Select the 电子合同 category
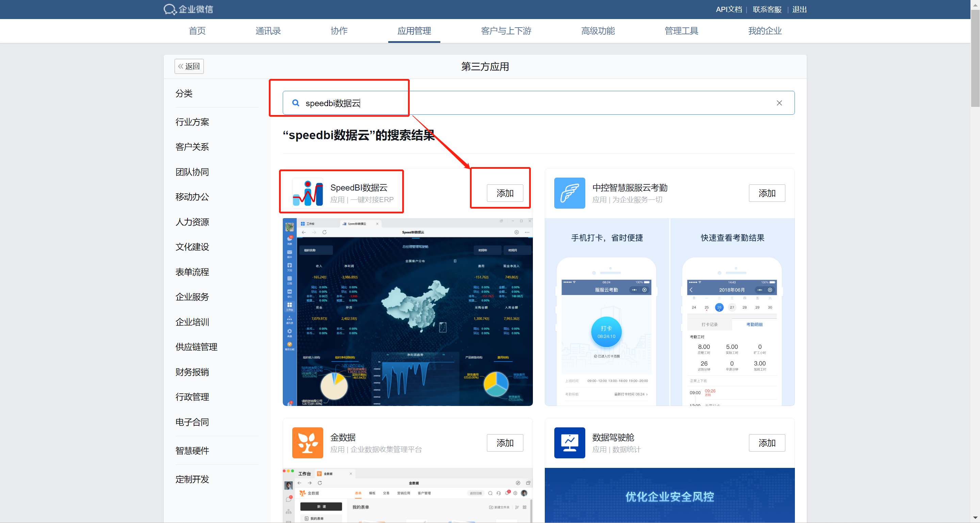980x523 pixels. click(x=192, y=422)
